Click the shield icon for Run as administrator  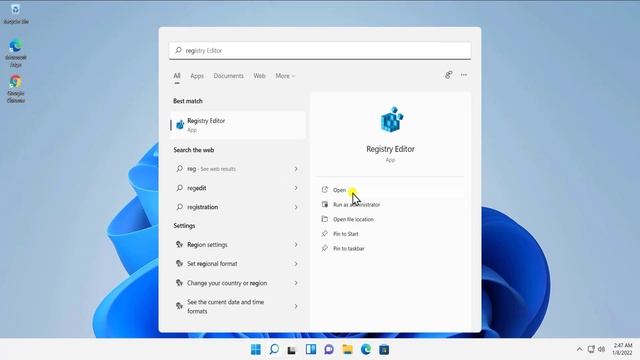tap(324, 204)
